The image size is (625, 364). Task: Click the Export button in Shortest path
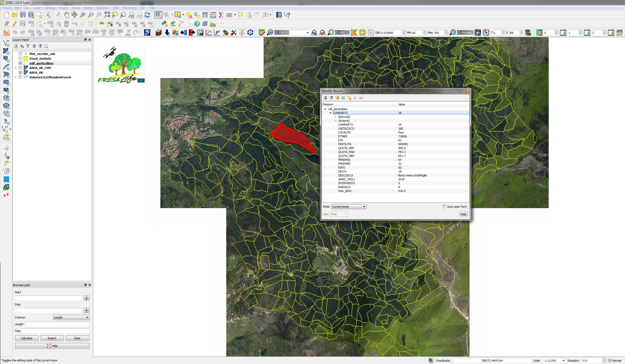pos(52,338)
